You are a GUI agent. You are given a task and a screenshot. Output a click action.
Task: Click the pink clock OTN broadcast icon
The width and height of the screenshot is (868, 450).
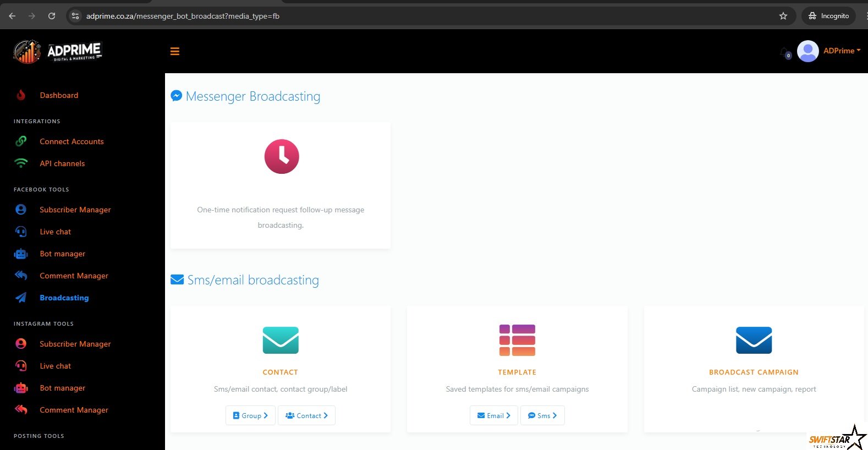click(282, 157)
